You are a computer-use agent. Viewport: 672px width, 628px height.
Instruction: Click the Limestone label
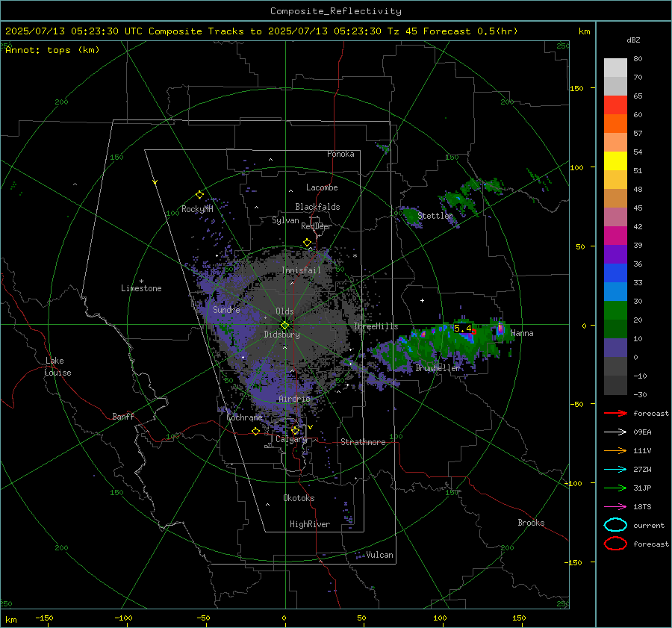141,288
